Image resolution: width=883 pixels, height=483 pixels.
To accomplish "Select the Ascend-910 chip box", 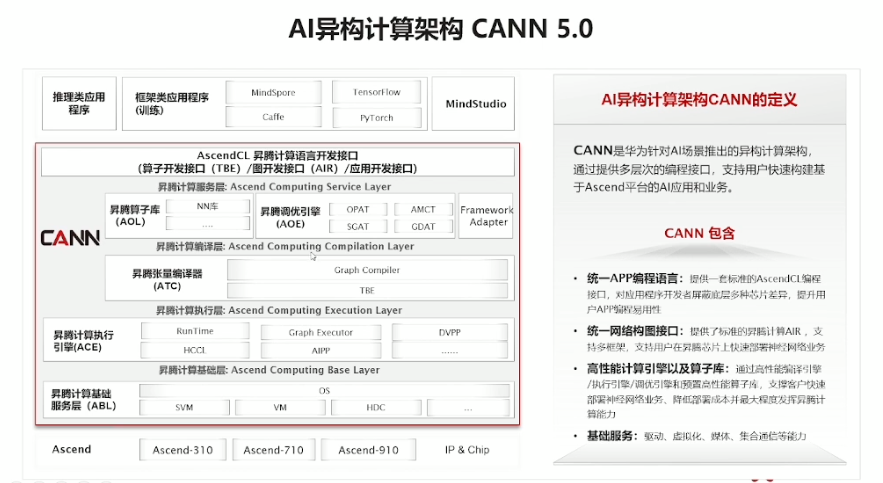I will pos(368,450).
